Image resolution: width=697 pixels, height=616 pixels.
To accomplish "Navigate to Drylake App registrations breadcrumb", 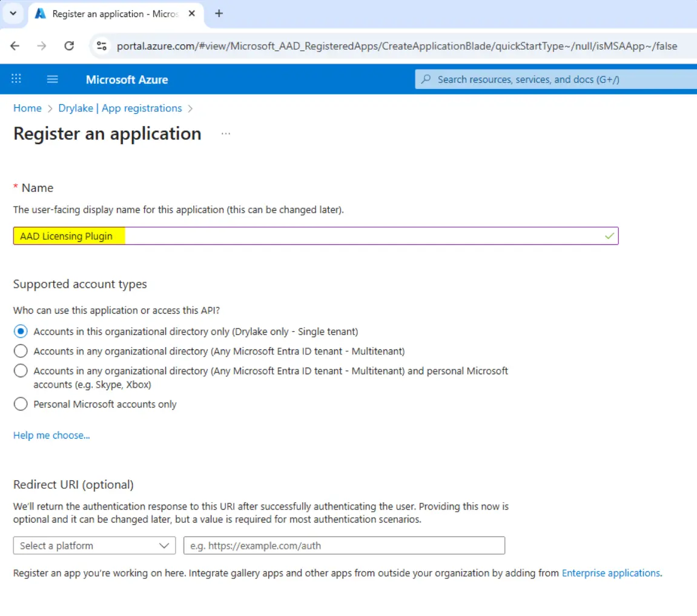I will pos(120,108).
